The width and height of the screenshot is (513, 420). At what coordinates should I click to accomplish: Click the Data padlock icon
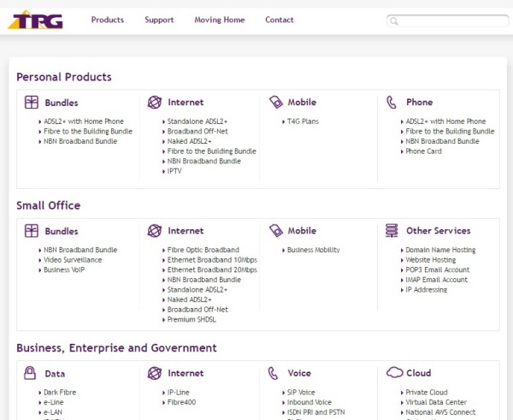click(x=30, y=373)
